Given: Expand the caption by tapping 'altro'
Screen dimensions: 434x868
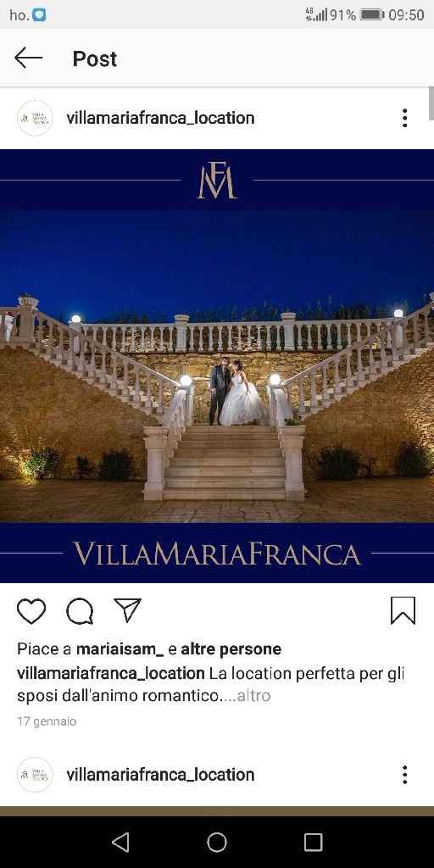Looking at the screenshot, I should pos(253,696).
